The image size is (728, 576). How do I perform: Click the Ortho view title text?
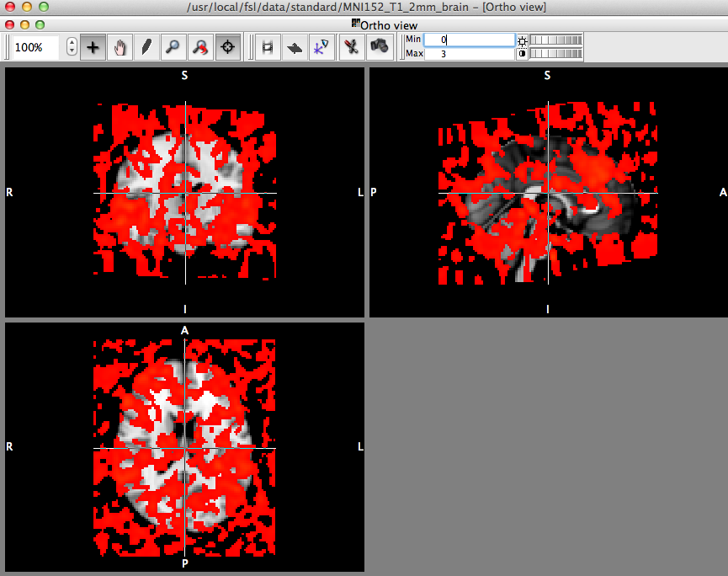tap(389, 25)
